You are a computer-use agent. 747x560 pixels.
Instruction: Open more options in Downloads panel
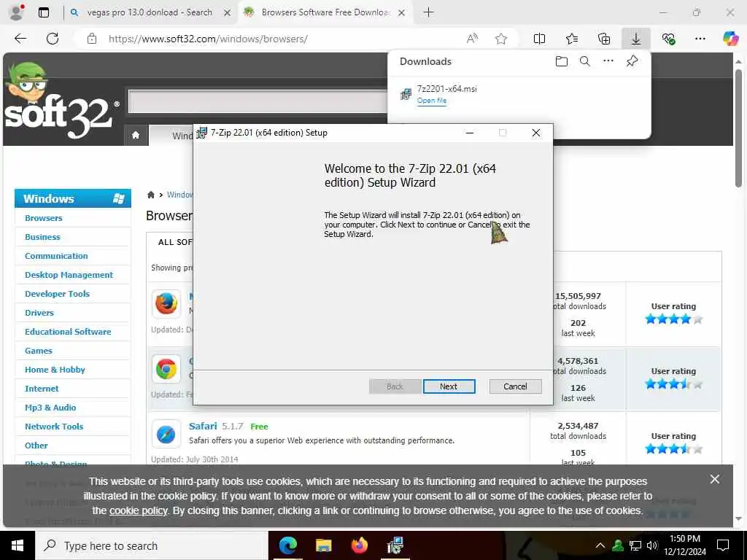[608, 61]
